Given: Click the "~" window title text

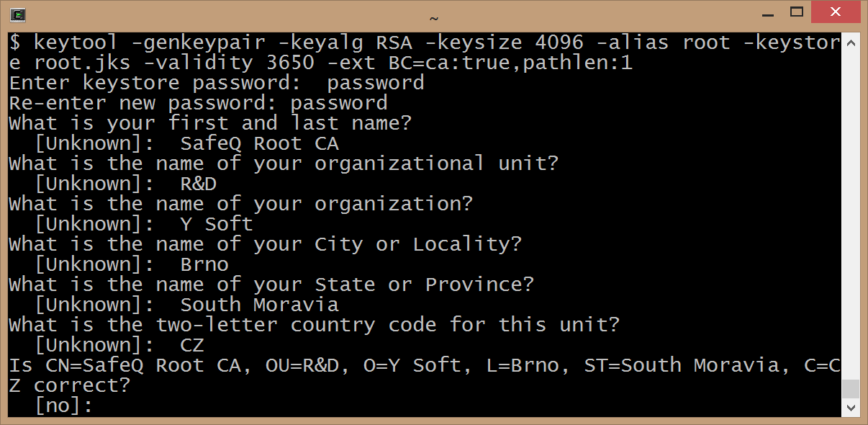Looking at the screenshot, I should tap(433, 17).
